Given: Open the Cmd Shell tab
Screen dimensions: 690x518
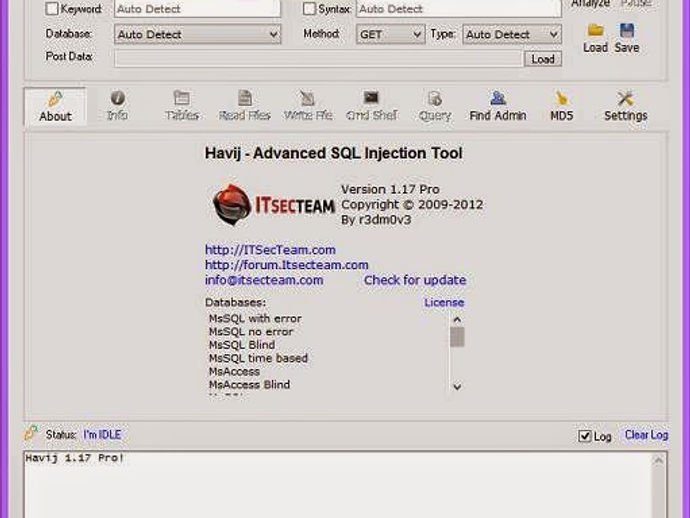Looking at the screenshot, I should click(371, 106).
